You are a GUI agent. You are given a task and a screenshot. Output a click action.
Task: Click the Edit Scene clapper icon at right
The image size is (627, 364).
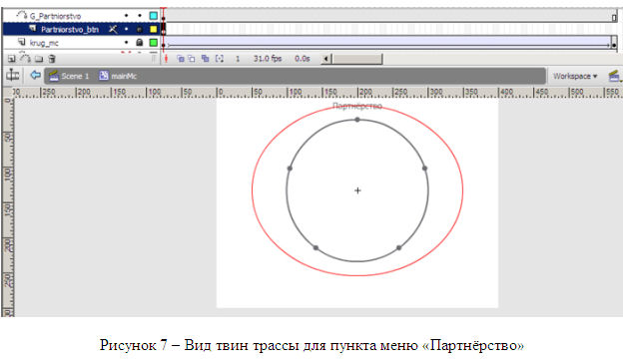tap(614, 76)
